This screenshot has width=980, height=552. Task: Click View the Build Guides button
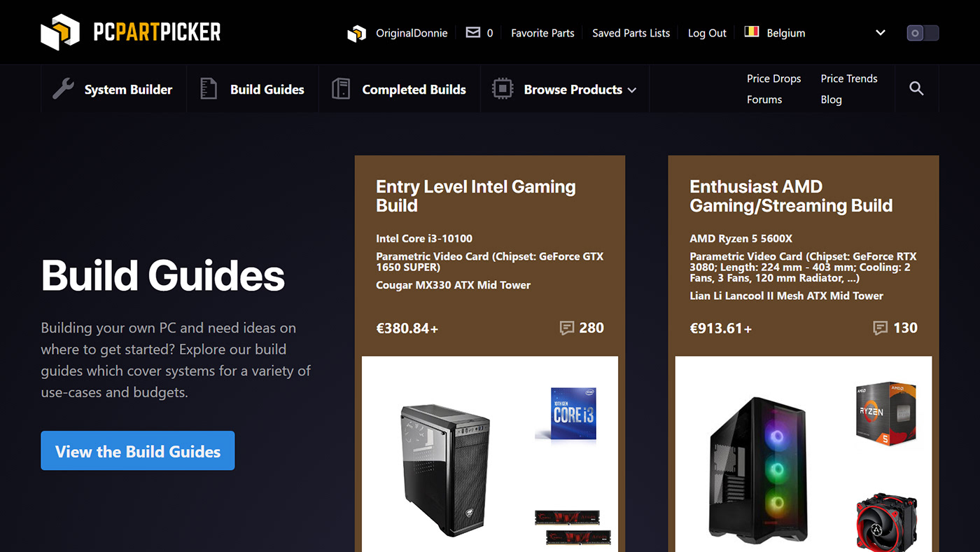pyautogui.click(x=138, y=450)
